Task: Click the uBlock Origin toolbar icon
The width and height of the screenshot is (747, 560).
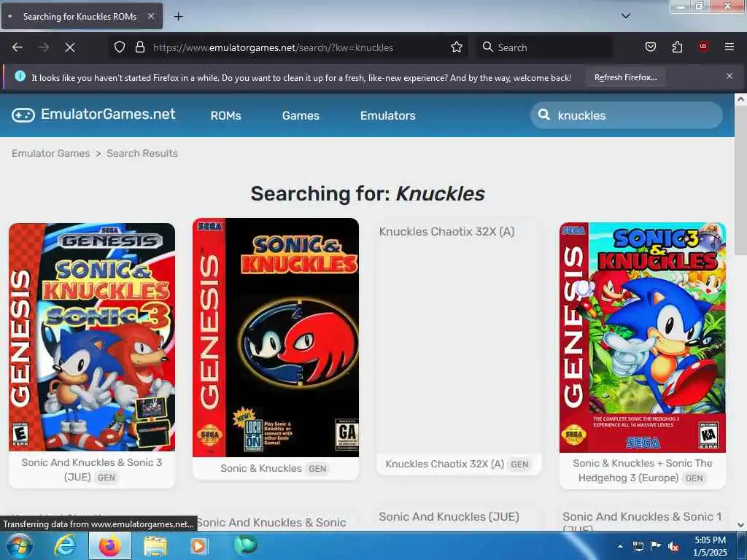Action: 703,47
